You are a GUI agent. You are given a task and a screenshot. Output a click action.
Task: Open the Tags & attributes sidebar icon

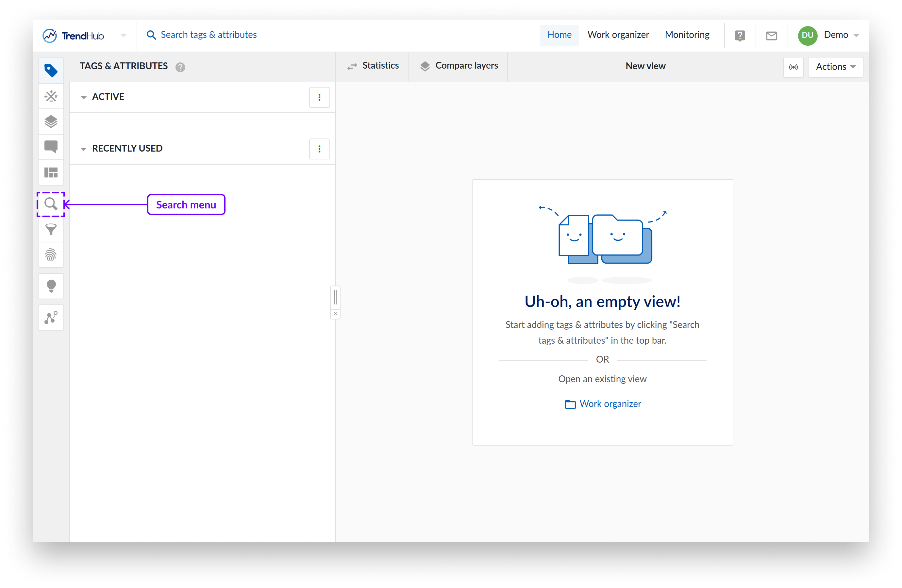(x=51, y=71)
